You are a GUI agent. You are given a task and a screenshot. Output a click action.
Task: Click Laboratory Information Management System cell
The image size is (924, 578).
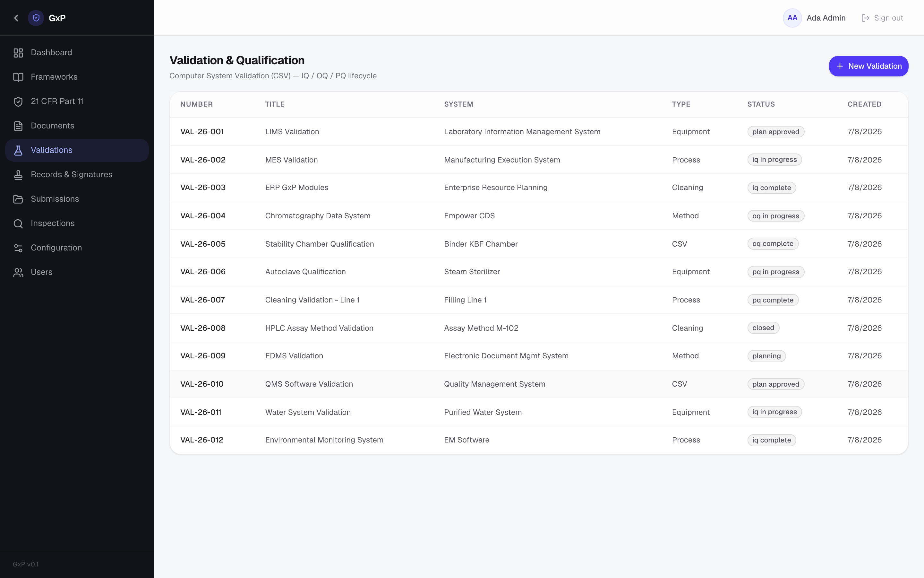click(522, 132)
